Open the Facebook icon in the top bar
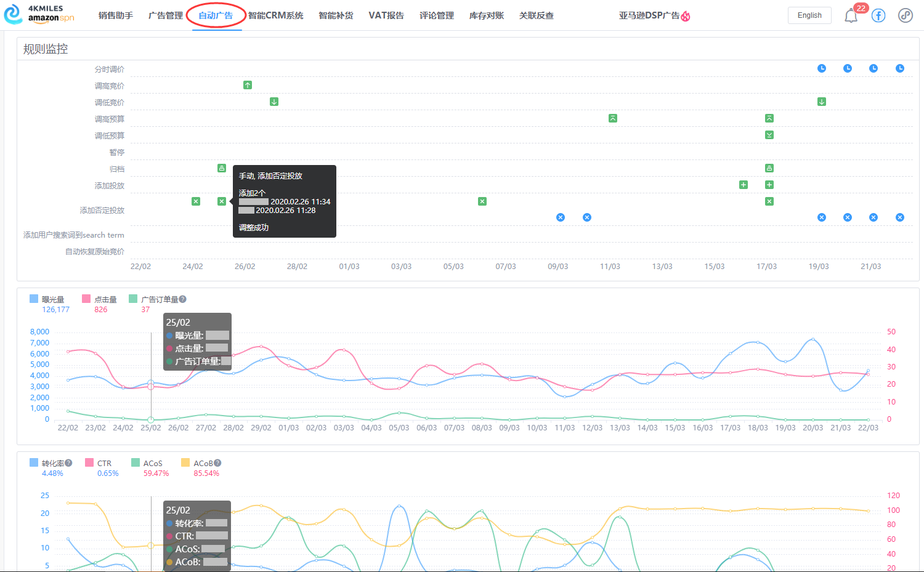The image size is (924, 572). [x=878, y=15]
